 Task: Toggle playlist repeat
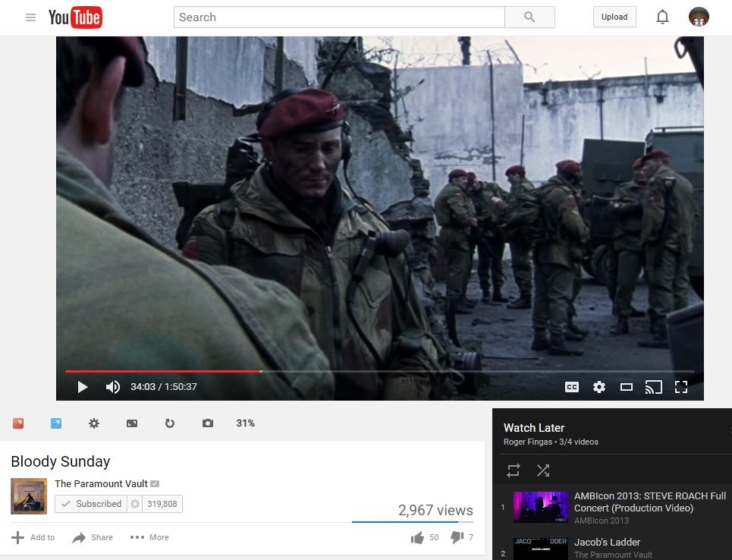tap(514, 470)
